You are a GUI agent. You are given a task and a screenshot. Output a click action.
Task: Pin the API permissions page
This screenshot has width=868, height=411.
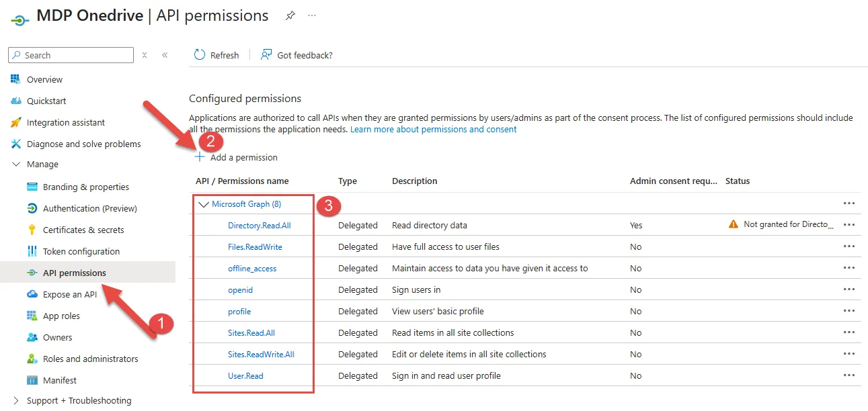coord(290,15)
